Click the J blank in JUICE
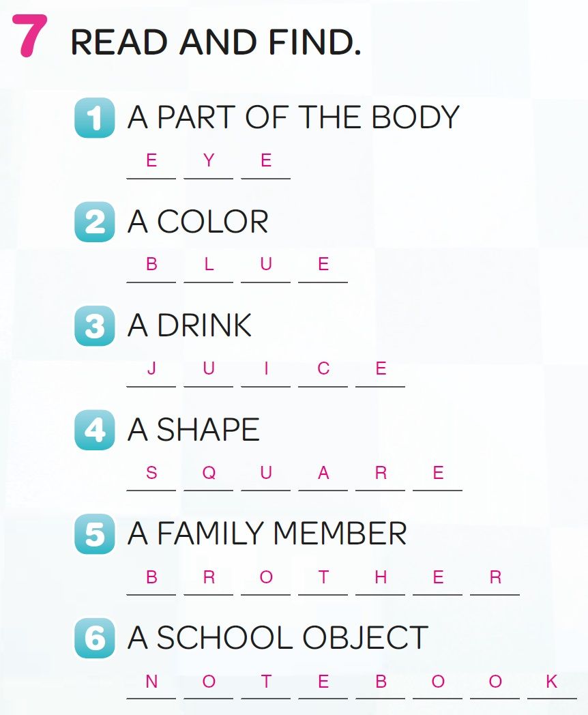588x715 pixels. [151, 373]
